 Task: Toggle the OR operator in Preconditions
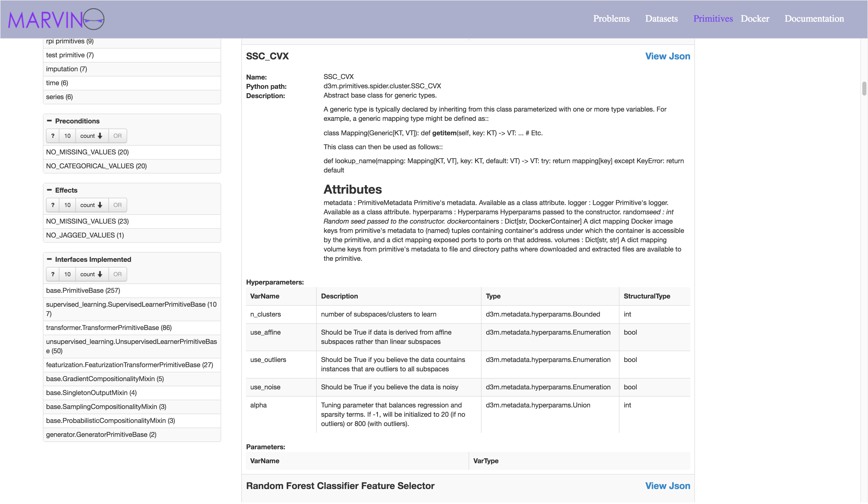pos(118,136)
